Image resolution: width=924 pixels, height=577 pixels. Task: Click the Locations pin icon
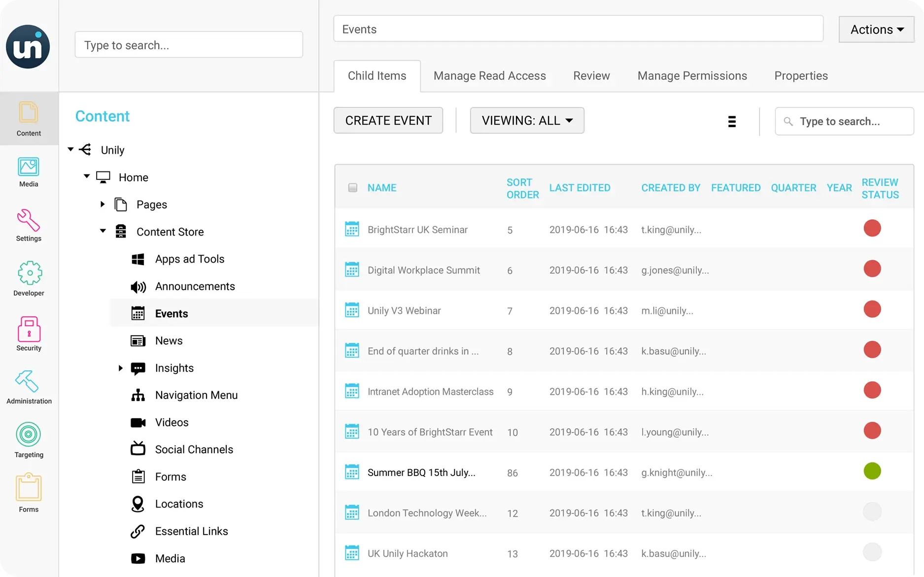click(138, 504)
